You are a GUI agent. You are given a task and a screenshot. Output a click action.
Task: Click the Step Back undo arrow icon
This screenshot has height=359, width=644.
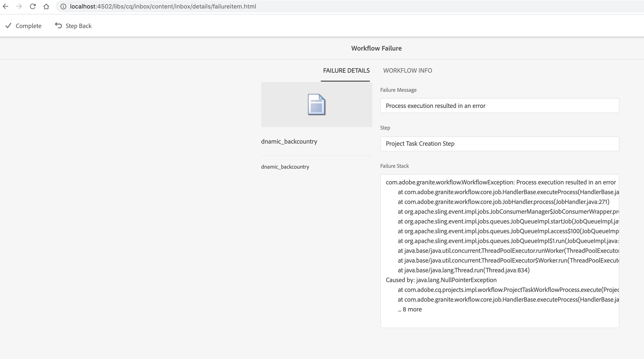59,25
